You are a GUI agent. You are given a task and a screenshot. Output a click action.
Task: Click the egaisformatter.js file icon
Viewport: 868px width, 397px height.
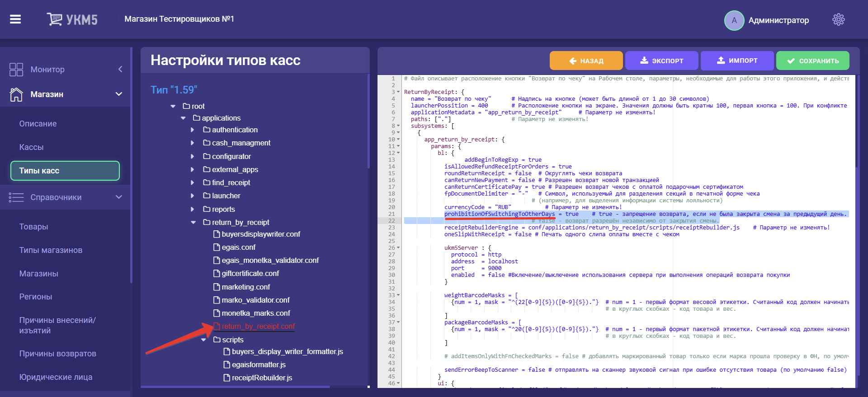coord(227,364)
